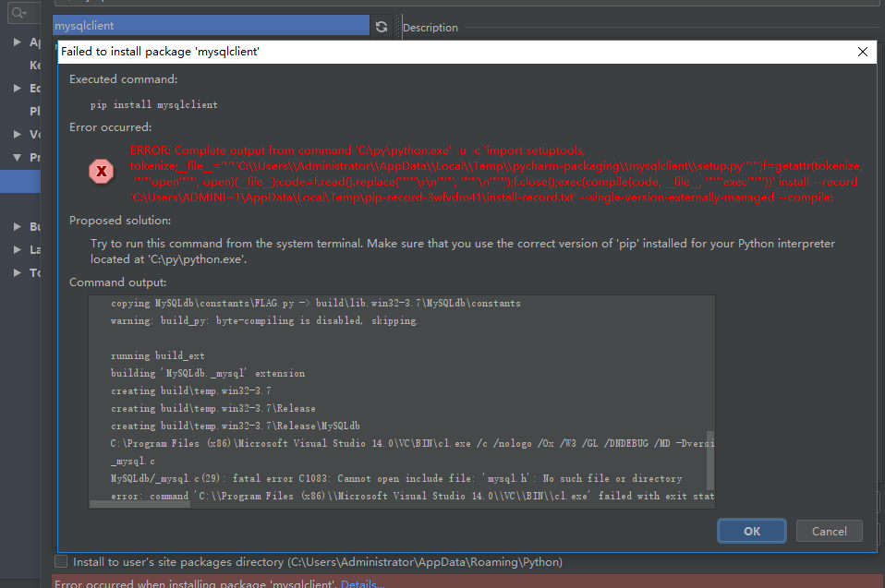Screen dimensions: 885x588
Task: Click the command output vertical scrollbar
Action: click(x=709, y=460)
